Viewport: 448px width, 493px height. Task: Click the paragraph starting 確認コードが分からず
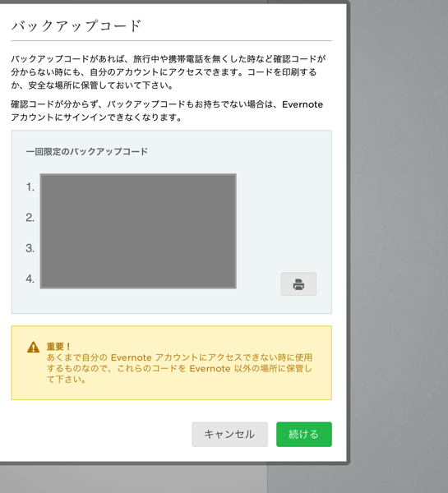click(x=167, y=111)
